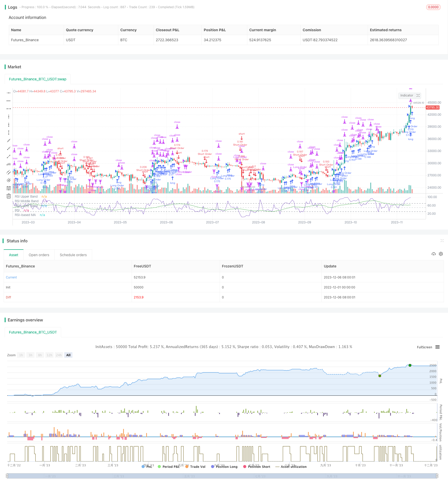
Task: Select the price line tool labeled 123
Action: point(9,164)
